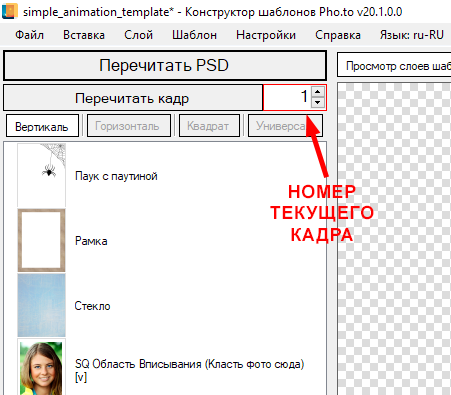This screenshot has width=451, height=395.
Task: Click the Перечитать кадр button
Action: [x=133, y=98]
